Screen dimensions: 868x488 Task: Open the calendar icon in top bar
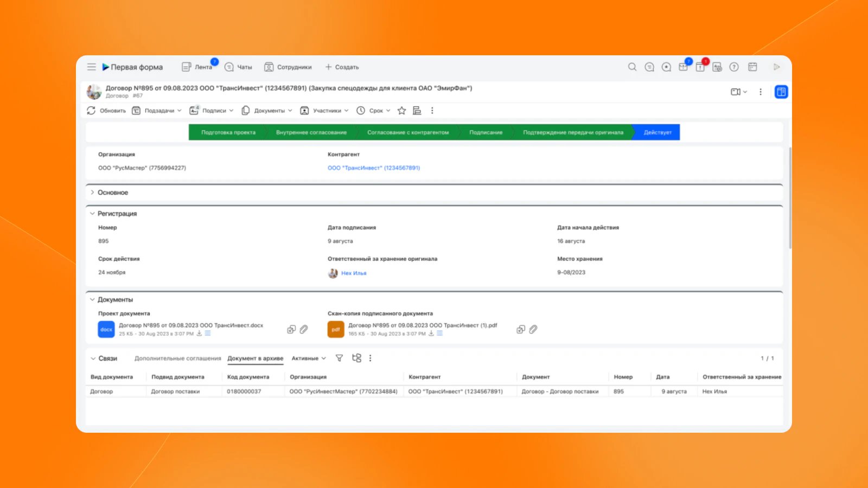[752, 67]
